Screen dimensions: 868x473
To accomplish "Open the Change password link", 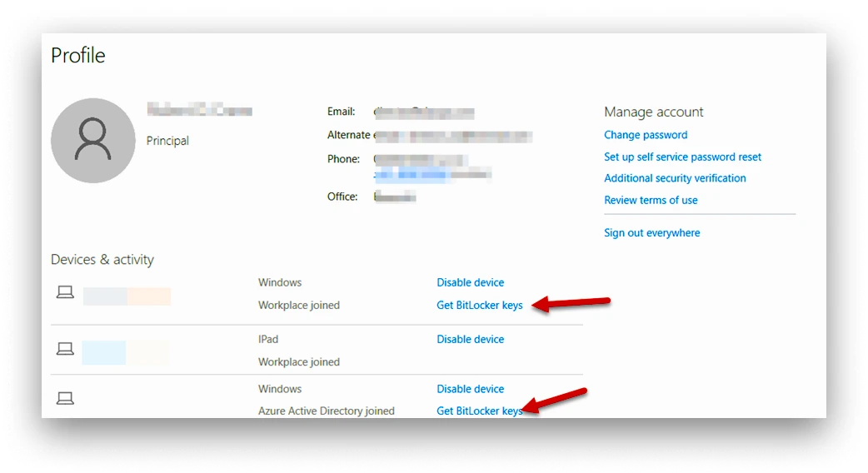I will click(646, 135).
